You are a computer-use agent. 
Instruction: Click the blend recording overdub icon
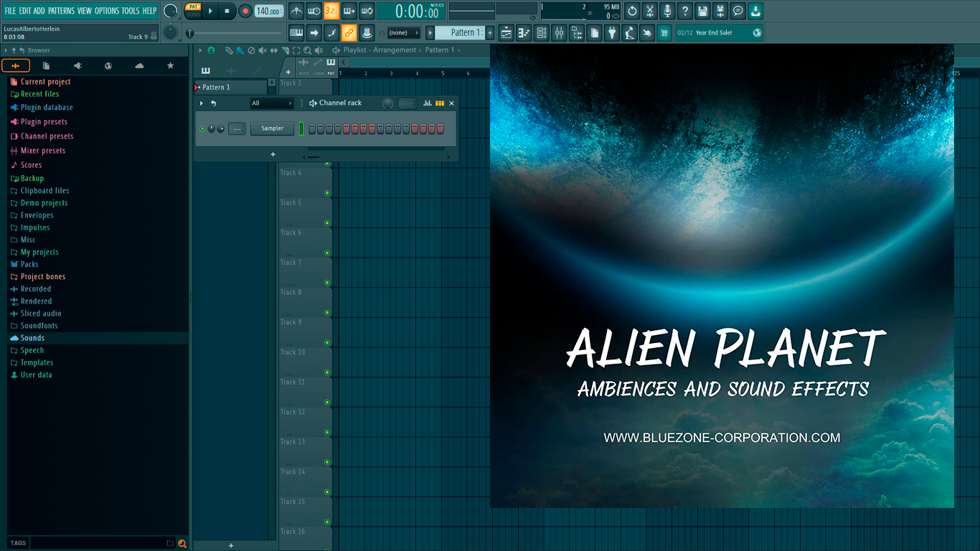pos(349,11)
